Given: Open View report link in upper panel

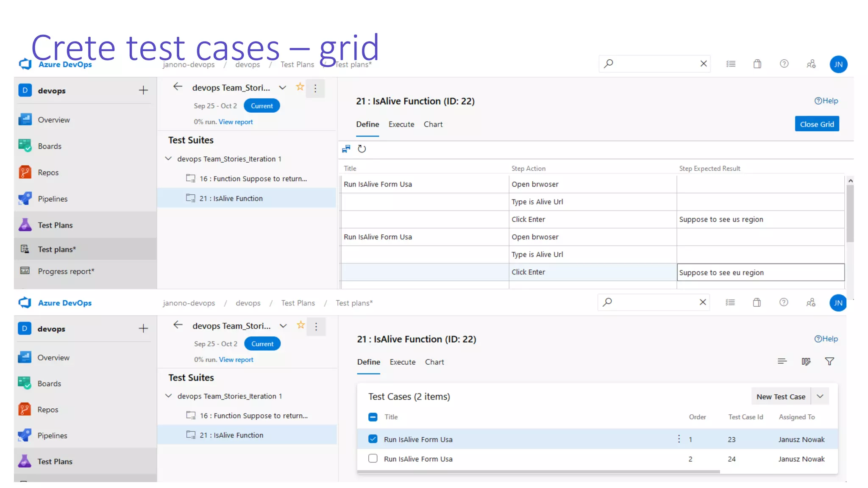Looking at the screenshot, I should pos(236,122).
